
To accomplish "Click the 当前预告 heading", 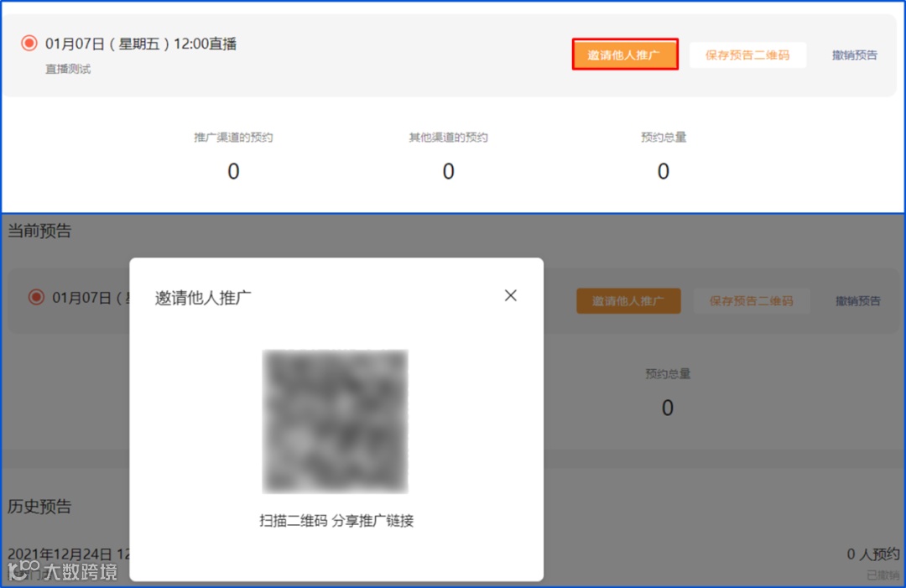I will [x=39, y=231].
